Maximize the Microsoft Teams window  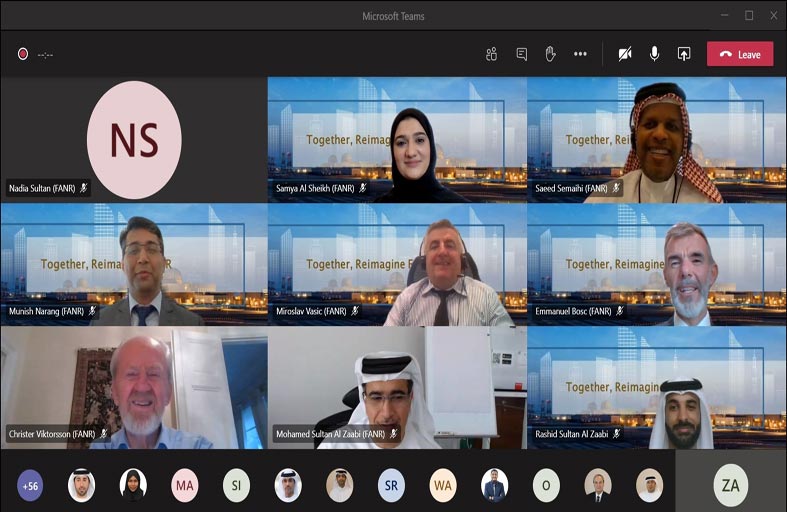749,15
